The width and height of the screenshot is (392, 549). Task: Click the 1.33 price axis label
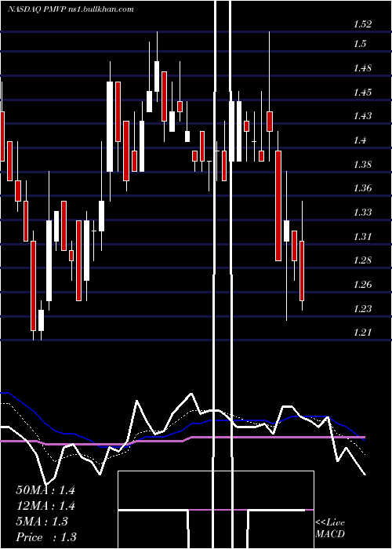(x=362, y=213)
